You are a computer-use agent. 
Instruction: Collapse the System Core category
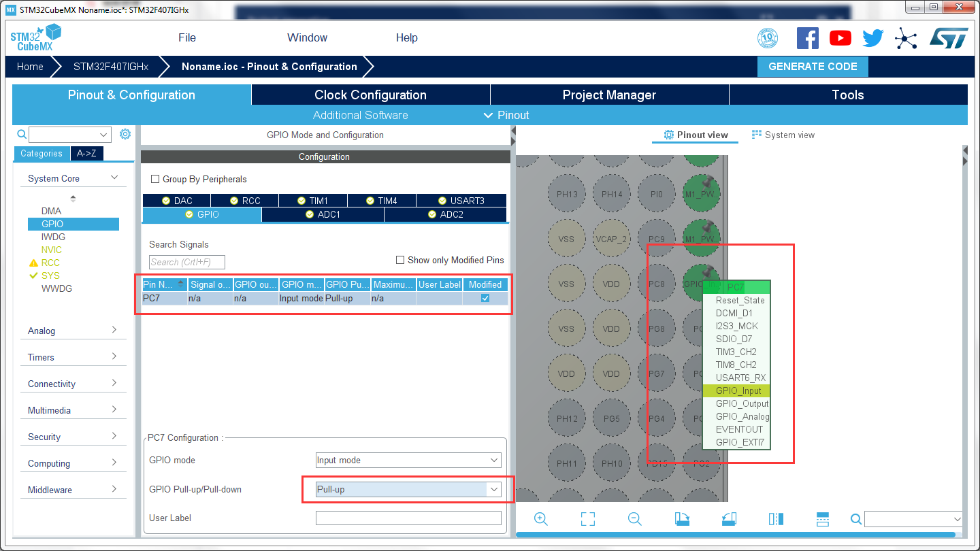pos(114,178)
